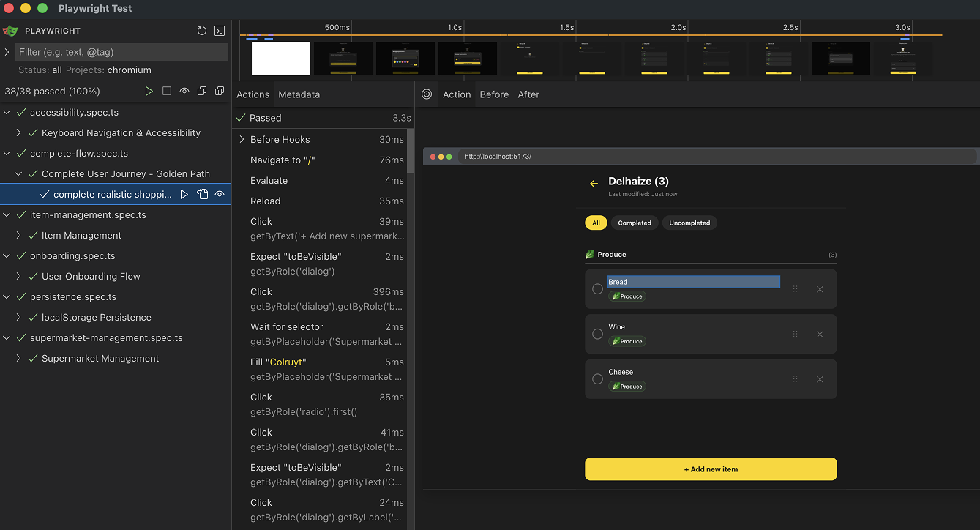Enable the Completed filter in the preview

coord(634,223)
